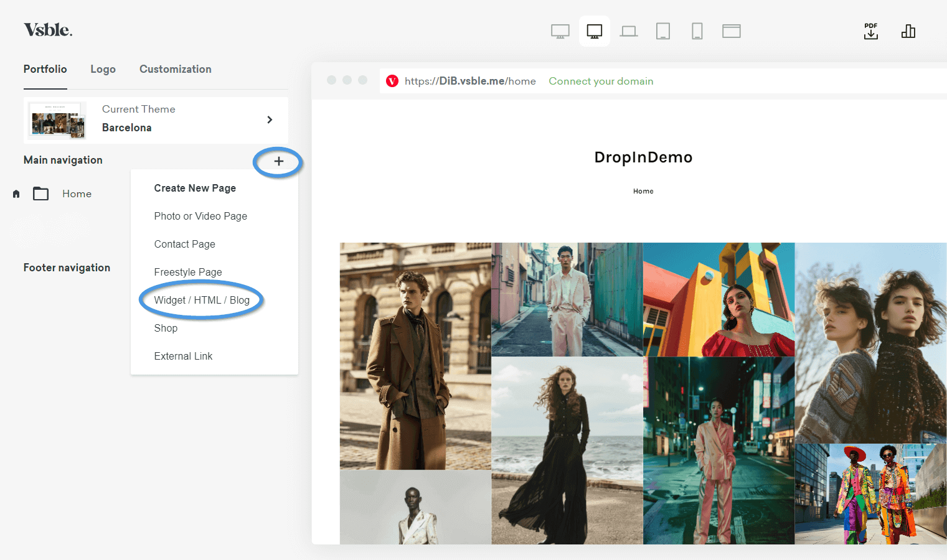Image resolution: width=947 pixels, height=560 pixels.
Task: Click the Vsble favicon in the address bar
Action: click(x=392, y=80)
